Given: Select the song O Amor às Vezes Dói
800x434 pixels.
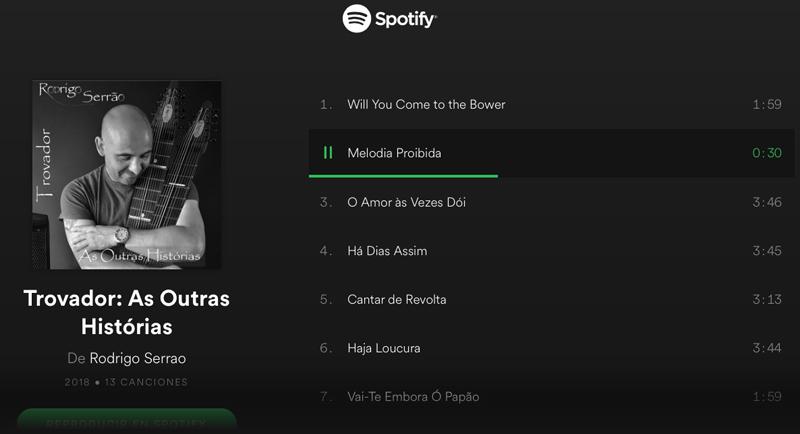Looking at the screenshot, I should tap(551, 202).
